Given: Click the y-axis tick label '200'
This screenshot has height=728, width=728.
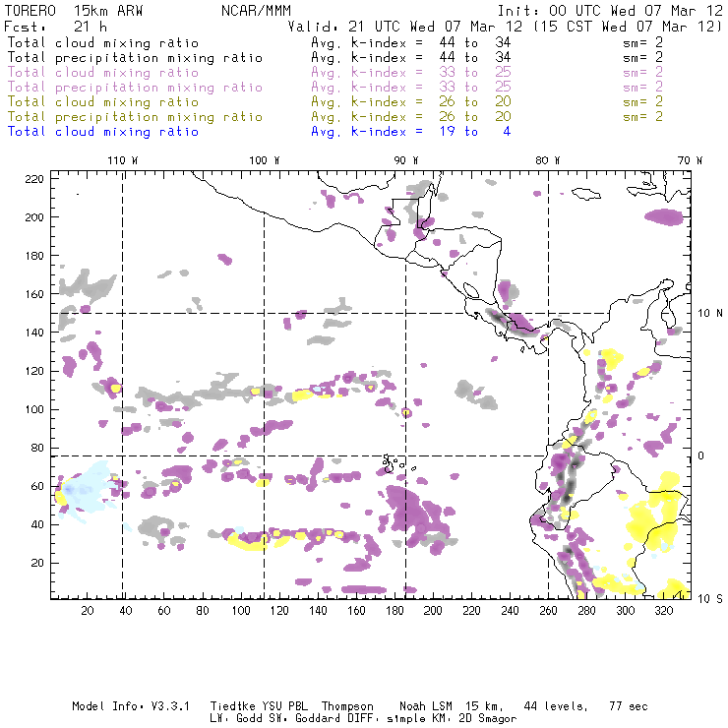Looking at the screenshot, I should click(x=34, y=217).
